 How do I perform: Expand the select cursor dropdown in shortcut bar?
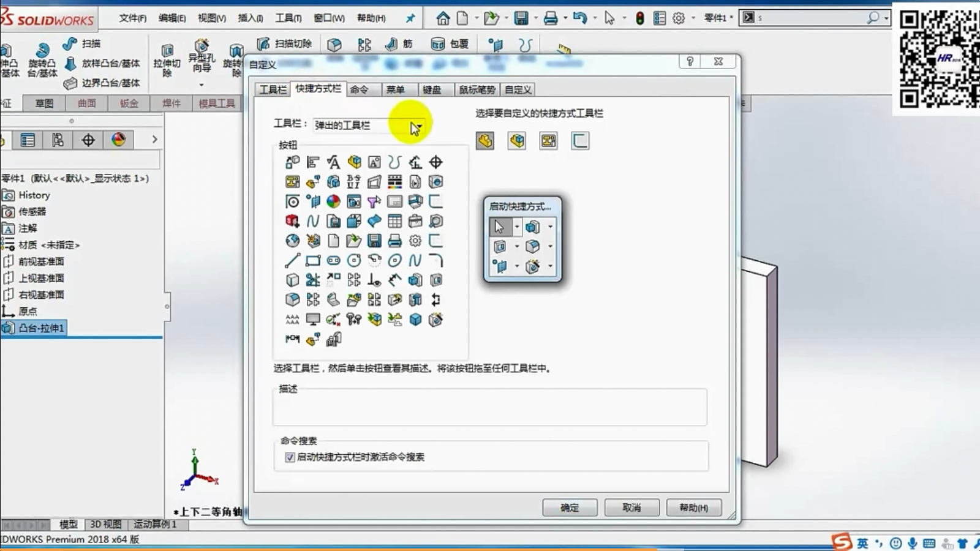517,227
